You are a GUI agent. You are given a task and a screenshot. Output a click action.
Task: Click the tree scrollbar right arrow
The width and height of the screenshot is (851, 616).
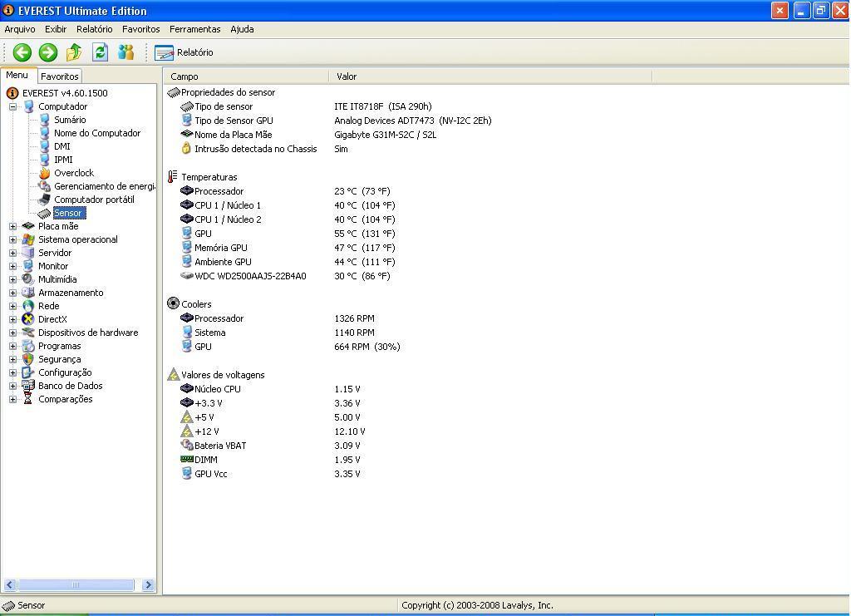[148, 584]
